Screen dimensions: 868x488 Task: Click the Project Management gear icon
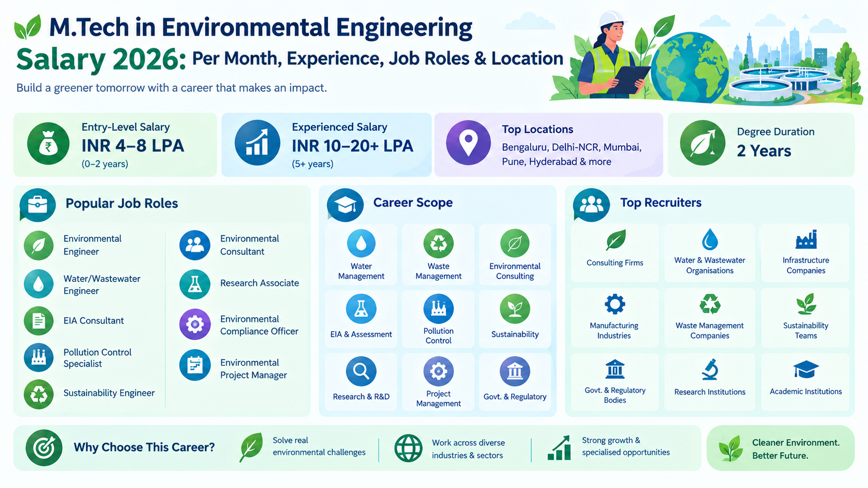tap(439, 371)
